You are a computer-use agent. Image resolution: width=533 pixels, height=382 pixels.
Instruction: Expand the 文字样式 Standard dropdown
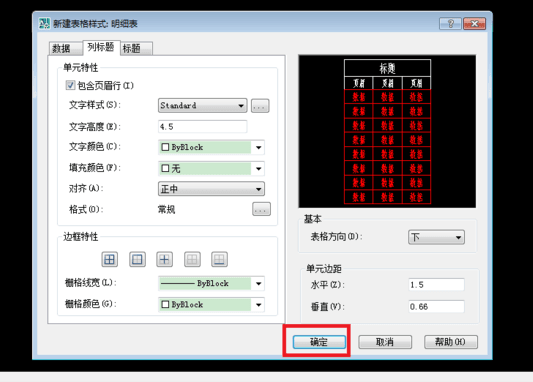202,106
